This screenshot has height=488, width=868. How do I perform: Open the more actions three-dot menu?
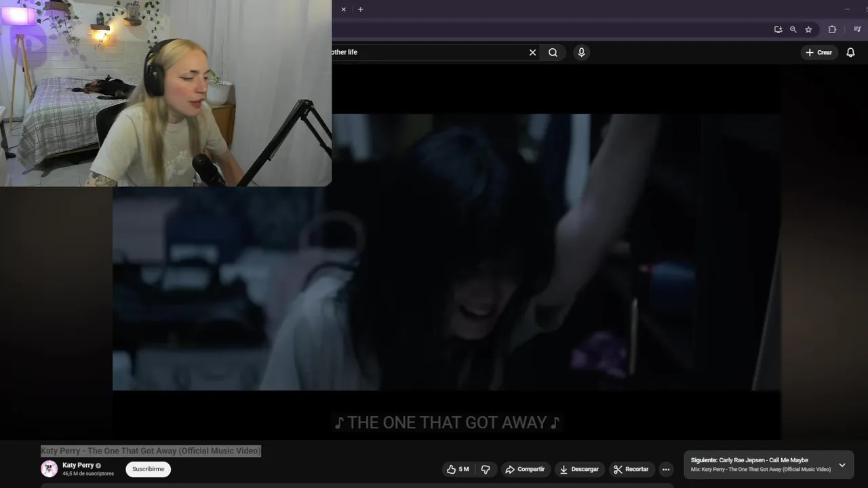(666, 469)
